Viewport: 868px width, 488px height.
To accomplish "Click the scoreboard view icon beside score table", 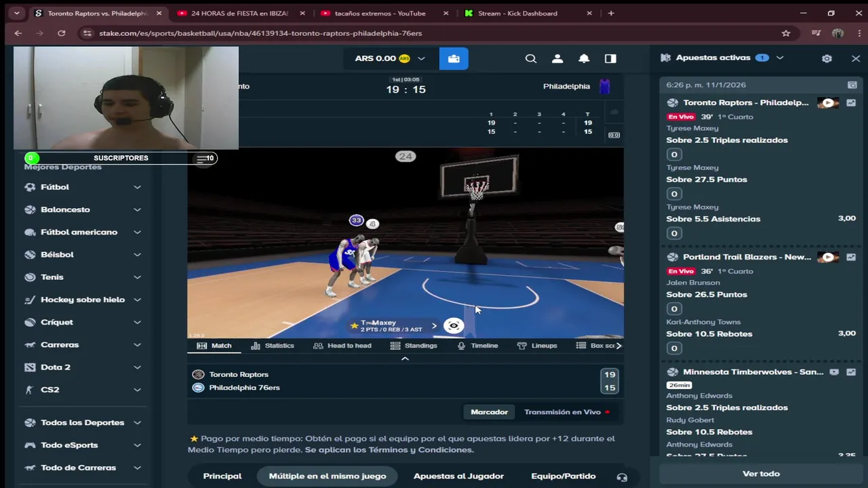I will click(x=614, y=135).
